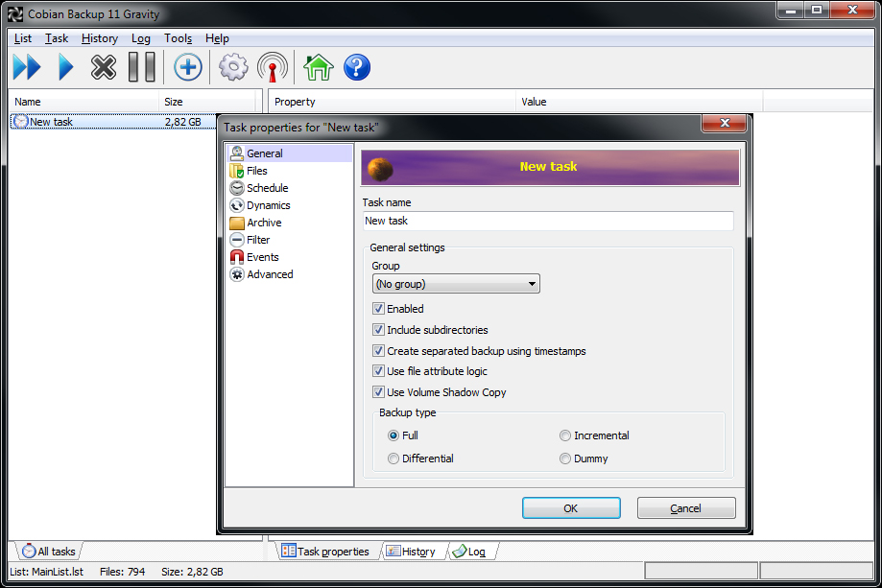
Task: Click the antenna remote client icon
Action: click(x=273, y=67)
